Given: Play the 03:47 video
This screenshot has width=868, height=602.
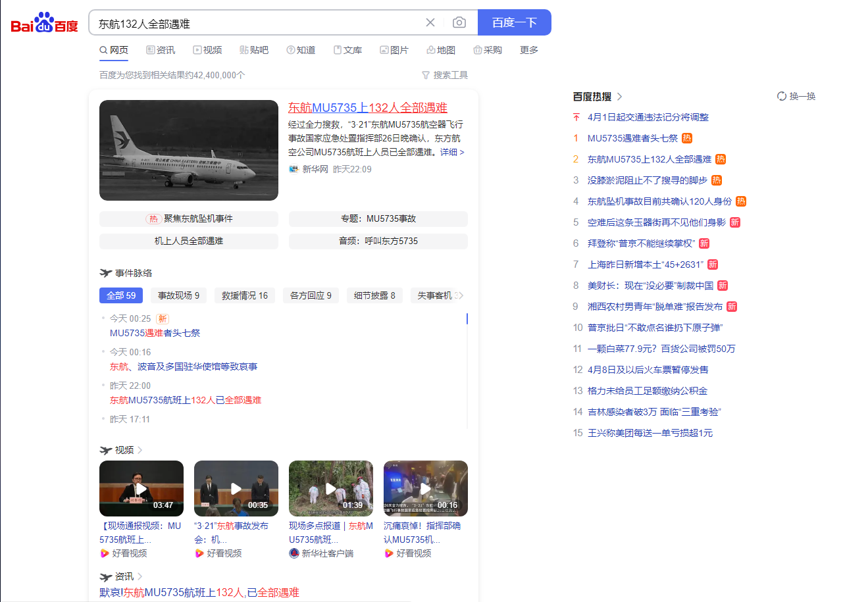Looking at the screenshot, I should point(141,488).
